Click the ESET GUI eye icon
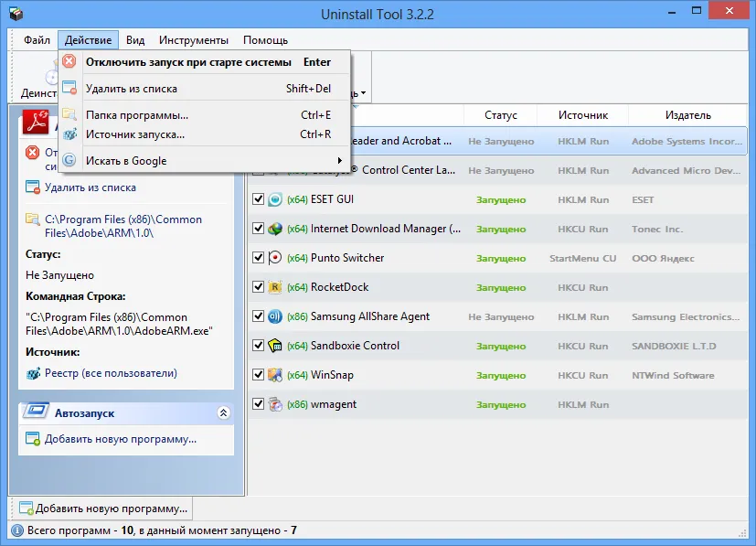756x546 pixels. tap(275, 199)
